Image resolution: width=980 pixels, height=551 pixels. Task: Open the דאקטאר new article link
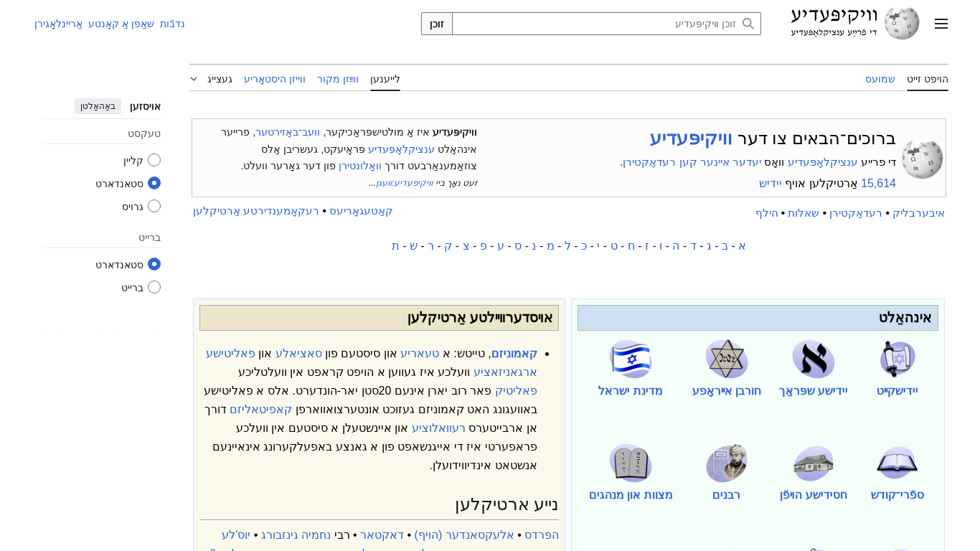(382, 534)
